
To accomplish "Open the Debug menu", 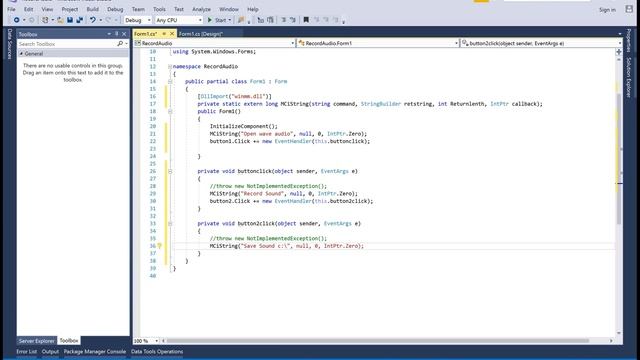I will click(x=115, y=9).
